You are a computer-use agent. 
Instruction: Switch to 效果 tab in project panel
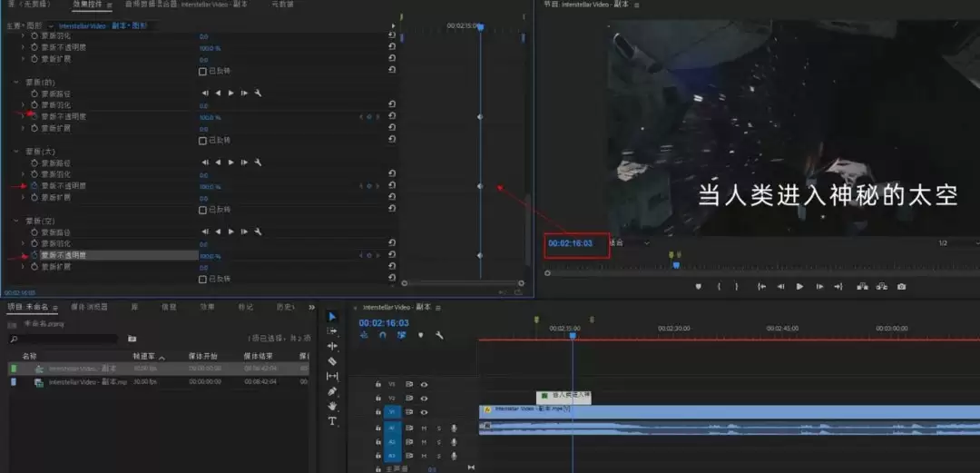(207, 307)
